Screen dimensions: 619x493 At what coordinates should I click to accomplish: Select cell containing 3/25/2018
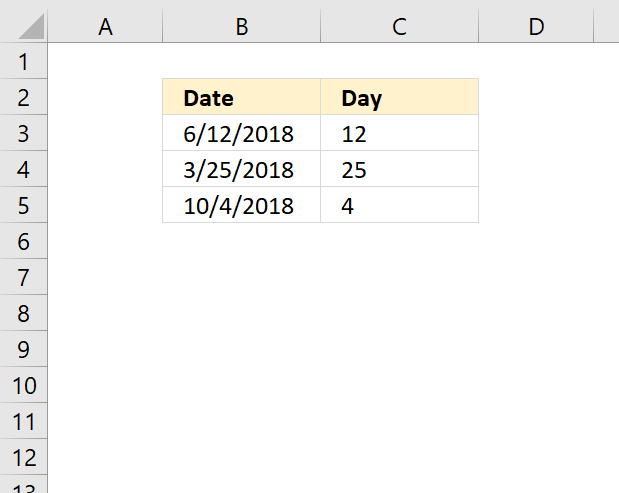click(x=242, y=169)
